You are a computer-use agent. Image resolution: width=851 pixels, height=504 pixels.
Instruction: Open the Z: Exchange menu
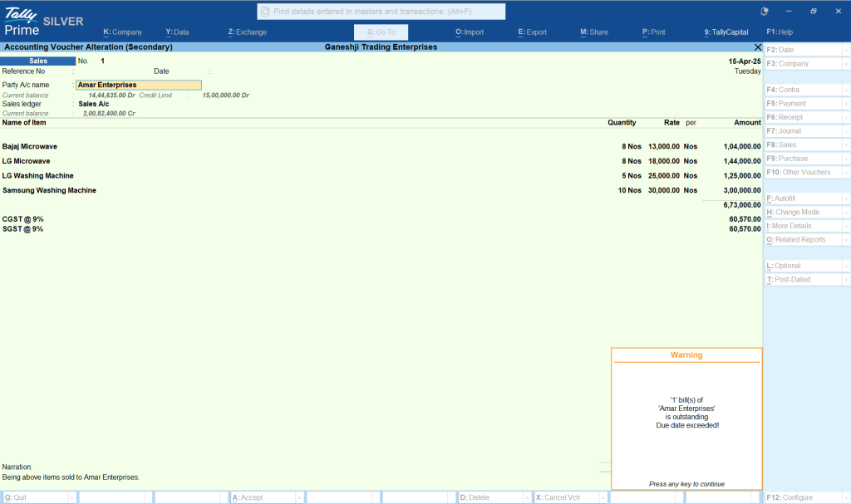coord(248,32)
